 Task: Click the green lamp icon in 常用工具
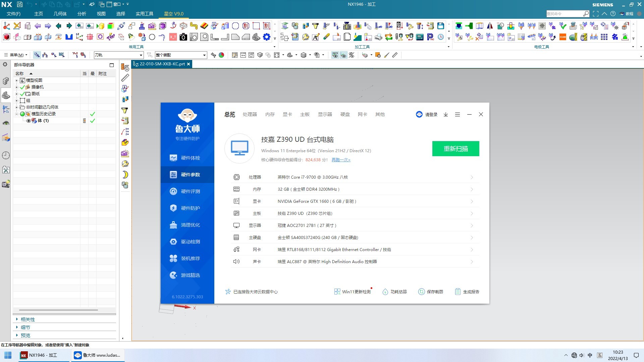[x=131, y=37]
